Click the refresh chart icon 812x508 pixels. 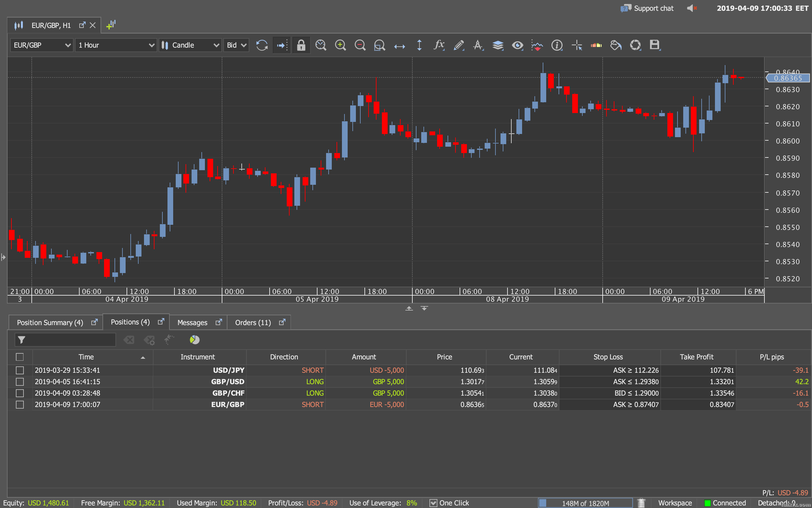[x=262, y=45]
